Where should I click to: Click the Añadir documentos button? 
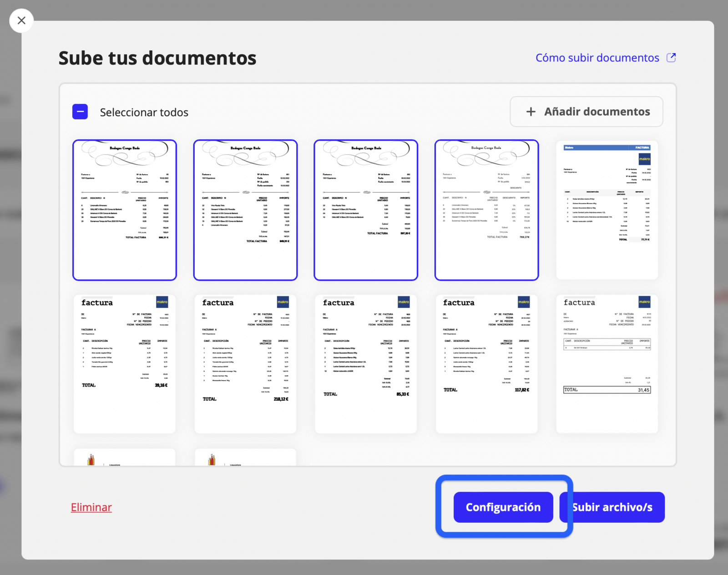click(586, 112)
